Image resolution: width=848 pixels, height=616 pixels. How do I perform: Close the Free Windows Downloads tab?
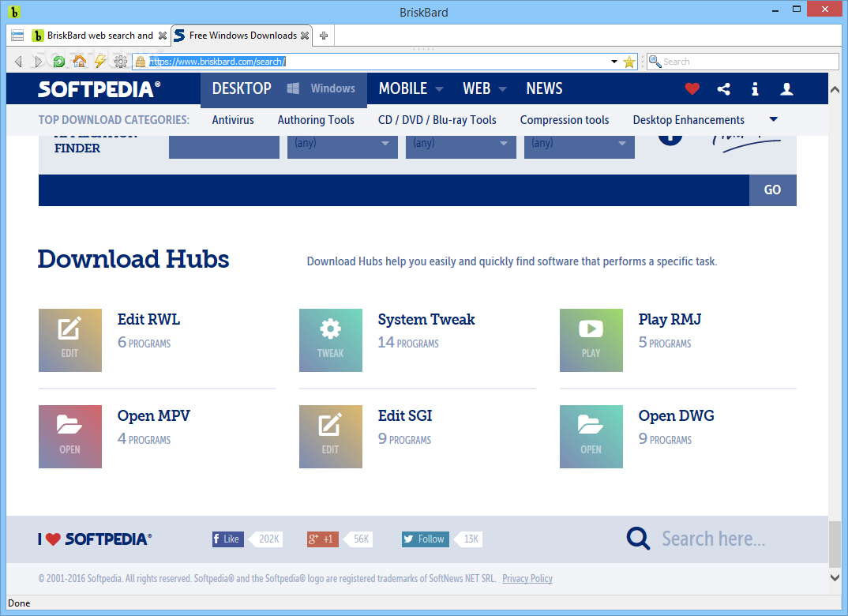(x=305, y=36)
